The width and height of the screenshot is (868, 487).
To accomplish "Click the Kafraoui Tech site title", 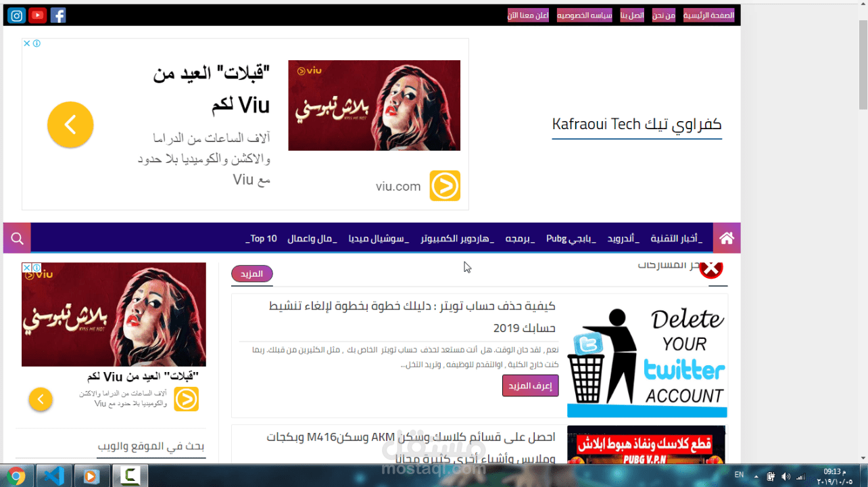I will point(637,124).
